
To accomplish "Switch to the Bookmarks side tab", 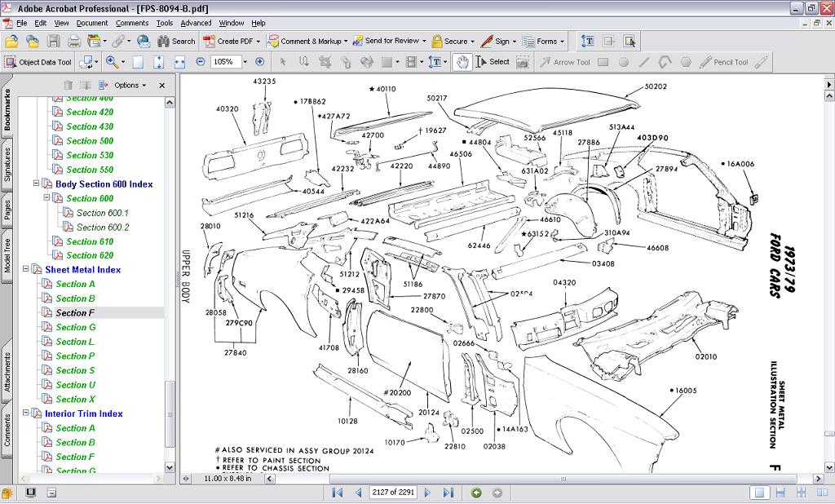I will point(7,109).
